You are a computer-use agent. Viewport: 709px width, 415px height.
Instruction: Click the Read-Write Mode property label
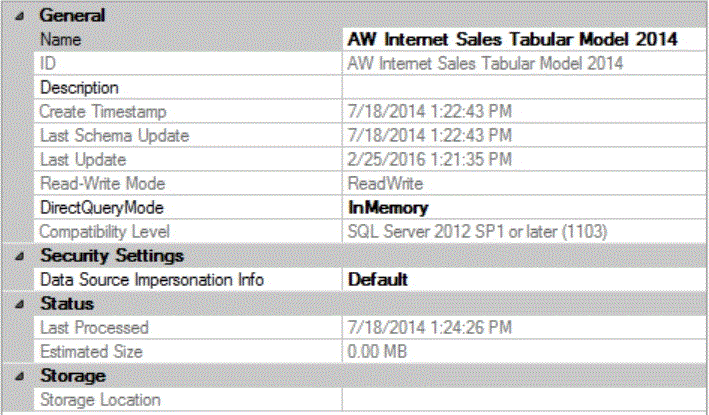coord(102,184)
